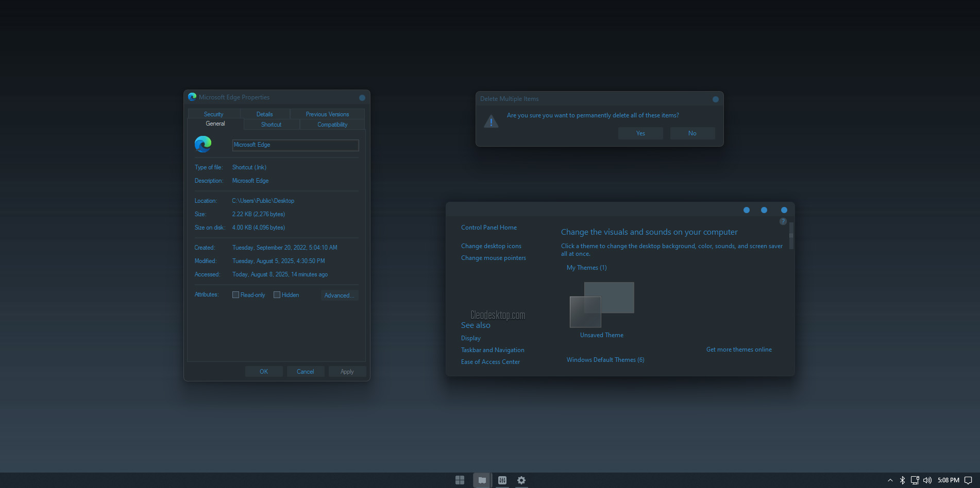This screenshot has width=980, height=488.
Task: Open Taskbar and Navigation link
Action: [493, 350]
